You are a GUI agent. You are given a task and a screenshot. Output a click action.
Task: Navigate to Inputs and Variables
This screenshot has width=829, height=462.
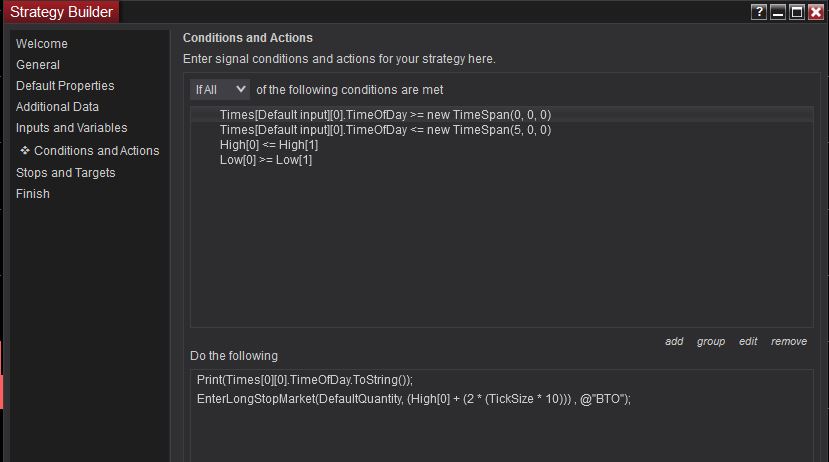(x=71, y=128)
